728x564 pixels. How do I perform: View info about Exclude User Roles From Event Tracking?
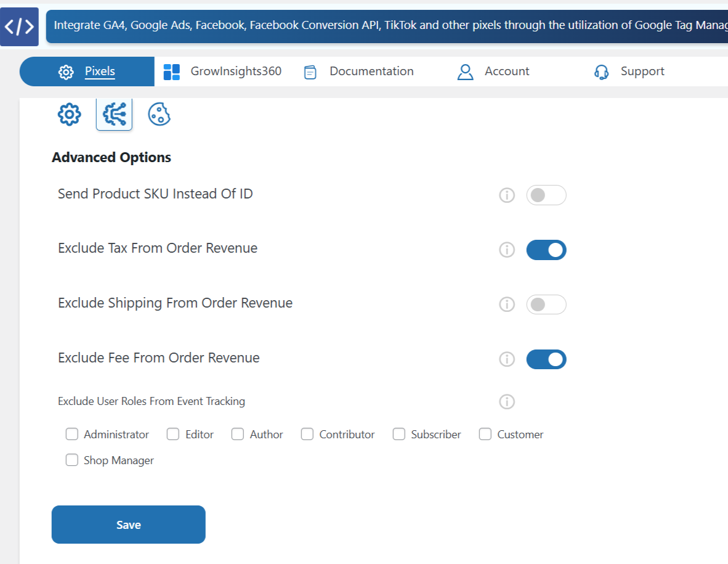(507, 401)
